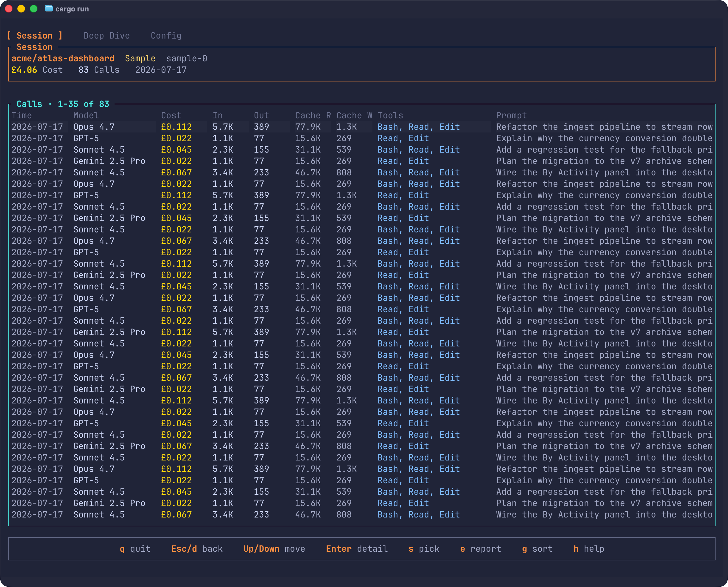The width and height of the screenshot is (728, 587).
Task: Click 5.7K In value in the GPT-5 row
Action: (223, 195)
